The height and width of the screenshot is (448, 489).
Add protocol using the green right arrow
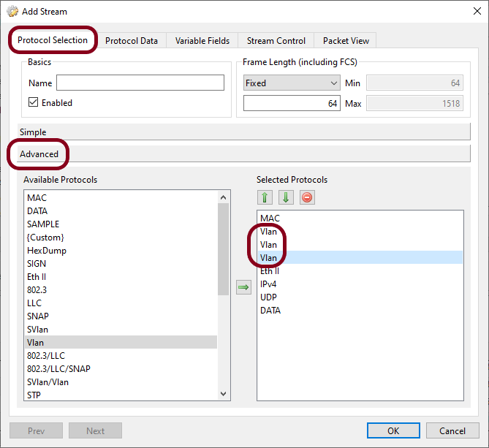(243, 287)
